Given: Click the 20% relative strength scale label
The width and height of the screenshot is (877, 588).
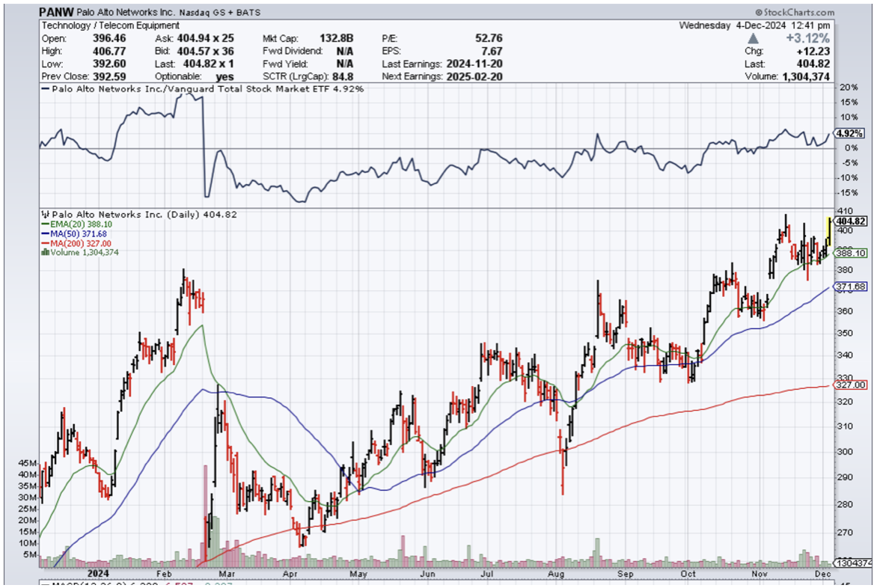Looking at the screenshot, I should point(849,88).
